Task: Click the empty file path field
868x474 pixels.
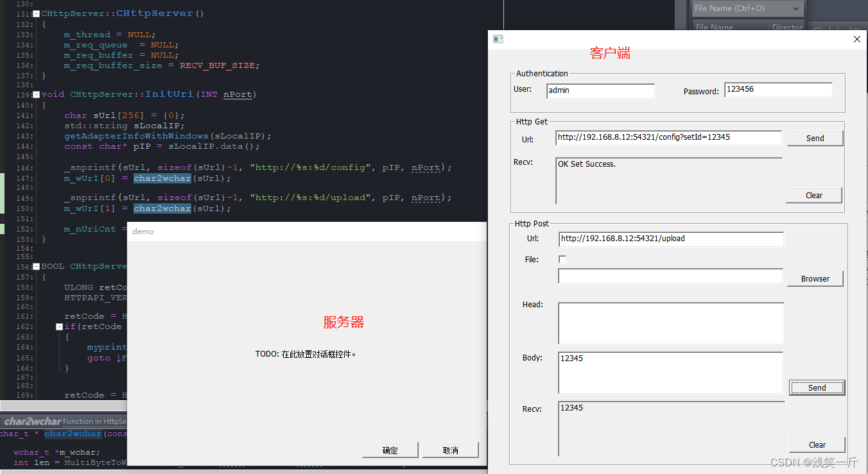Action: pos(670,276)
